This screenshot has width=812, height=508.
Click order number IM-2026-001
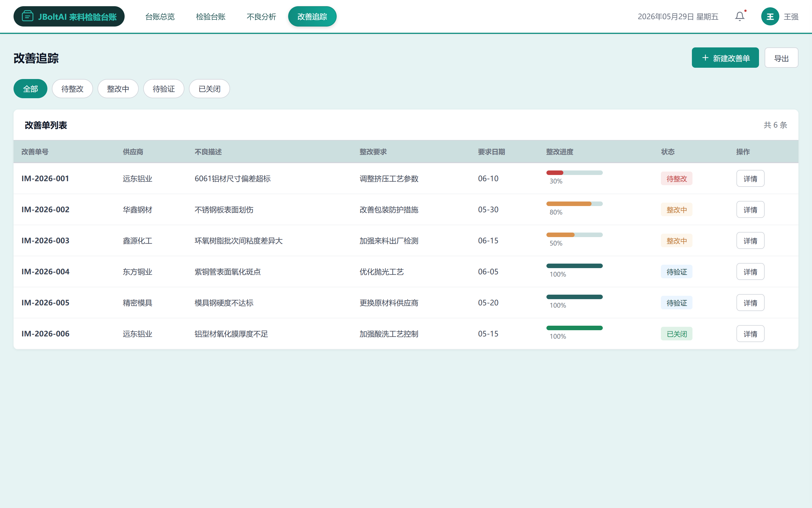[45, 178]
